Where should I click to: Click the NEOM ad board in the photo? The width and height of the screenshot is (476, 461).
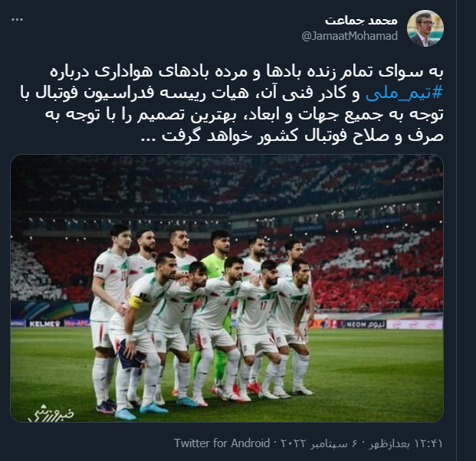[x=362, y=325]
